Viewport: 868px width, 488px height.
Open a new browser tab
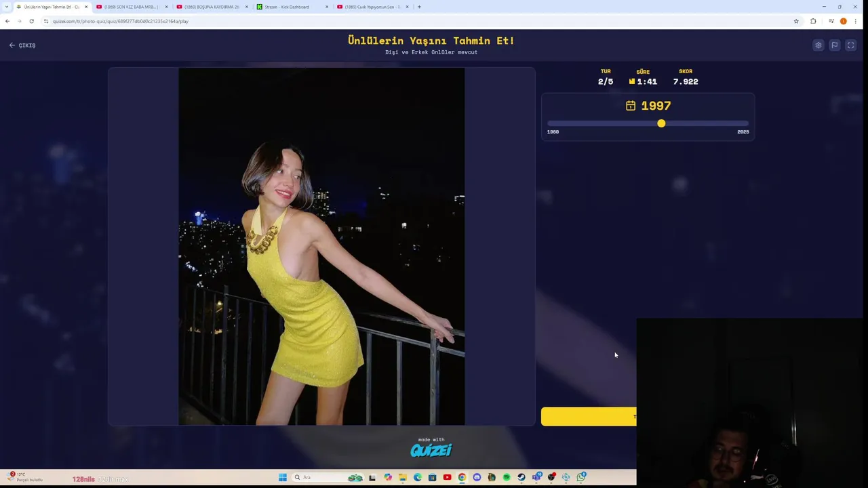click(x=419, y=7)
